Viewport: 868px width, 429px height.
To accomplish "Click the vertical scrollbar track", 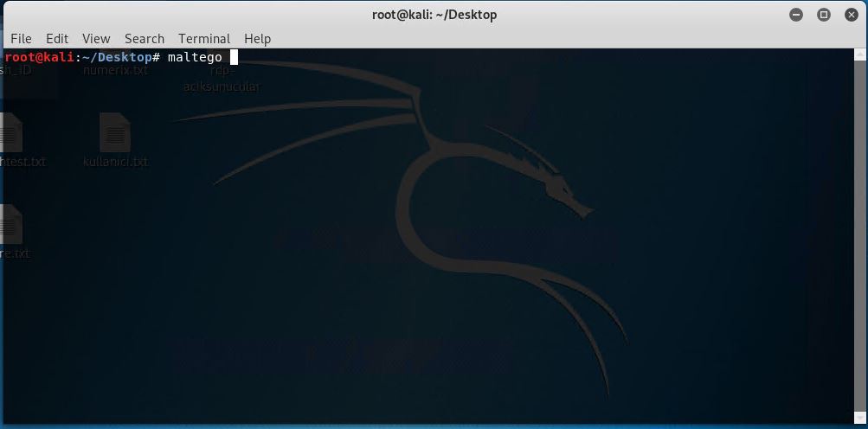I will [x=859, y=236].
